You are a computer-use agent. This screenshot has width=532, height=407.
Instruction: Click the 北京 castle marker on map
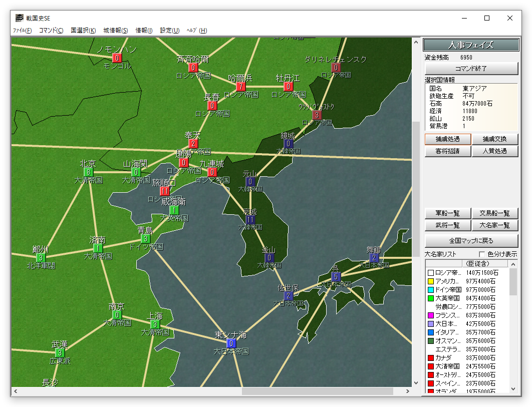click(89, 172)
